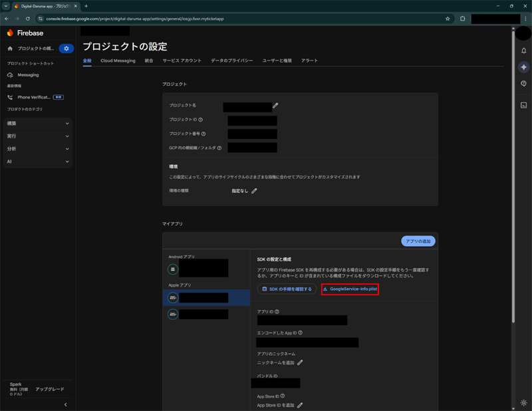Open the Gemini sparkle assistant icon
Screen dimensions: 532x411
tap(523, 67)
